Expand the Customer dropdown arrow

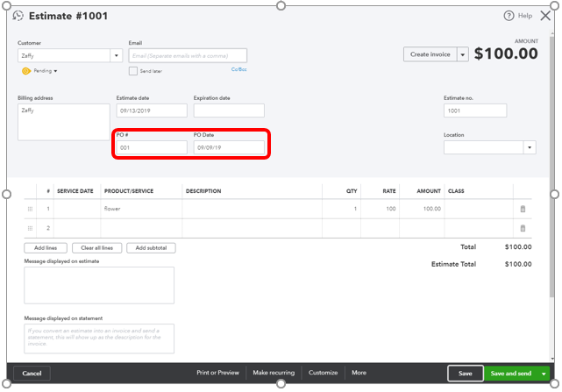[116, 55]
